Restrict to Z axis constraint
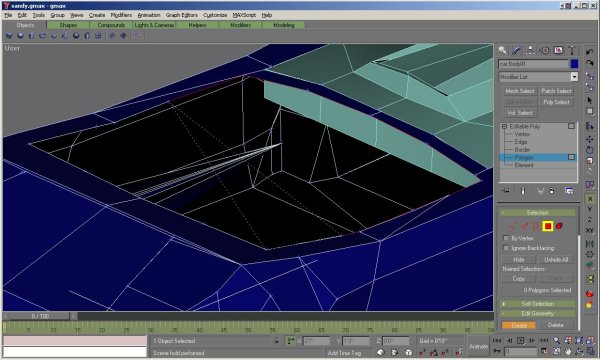Screen dimensions: 600x360 click(590, 220)
